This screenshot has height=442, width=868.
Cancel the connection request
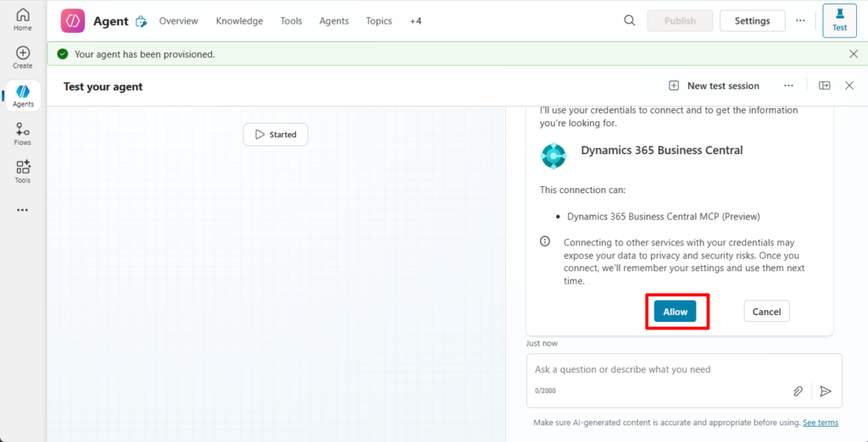tap(766, 312)
